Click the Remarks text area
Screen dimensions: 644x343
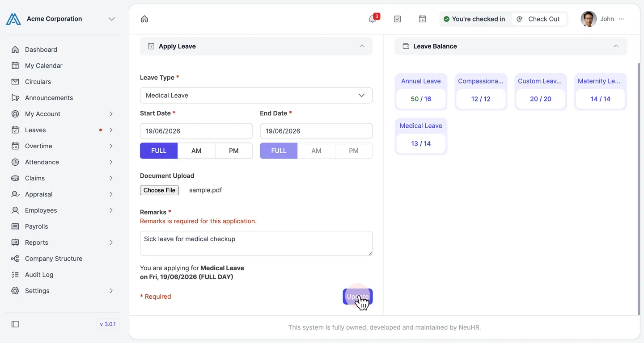256,243
